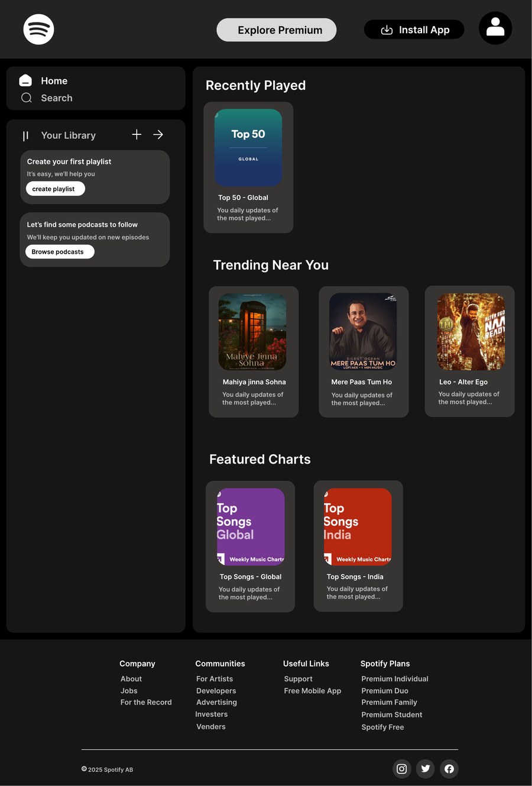The width and height of the screenshot is (532, 786).
Task: Open the Mahiya Jinna Sohna album art
Action: coord(252,332)
